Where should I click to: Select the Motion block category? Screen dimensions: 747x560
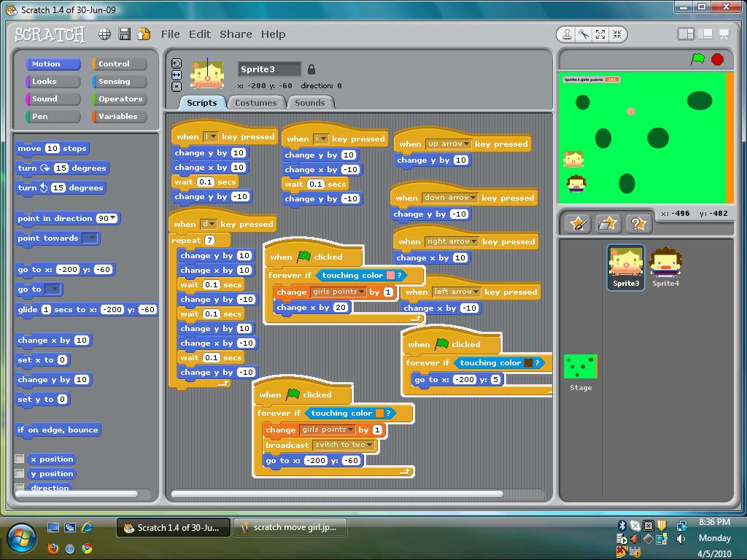click(x=53, y=64)
